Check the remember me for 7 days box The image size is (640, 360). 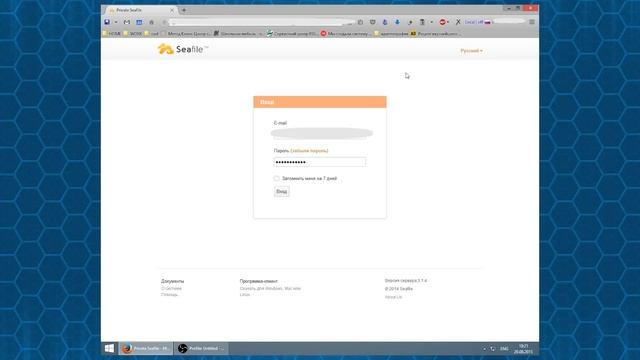tap(277, 178)
